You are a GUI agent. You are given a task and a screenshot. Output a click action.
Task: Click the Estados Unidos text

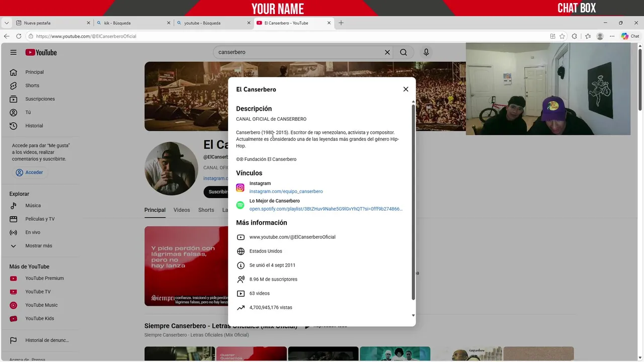(x=266, y=251)
